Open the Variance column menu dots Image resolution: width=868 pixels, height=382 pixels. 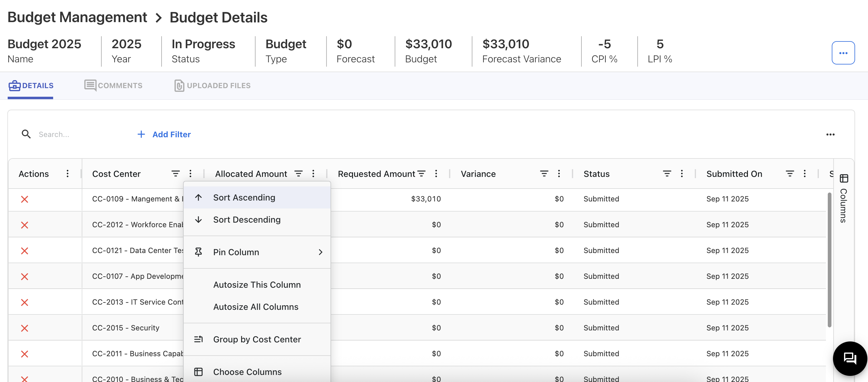tap(559, 174)
